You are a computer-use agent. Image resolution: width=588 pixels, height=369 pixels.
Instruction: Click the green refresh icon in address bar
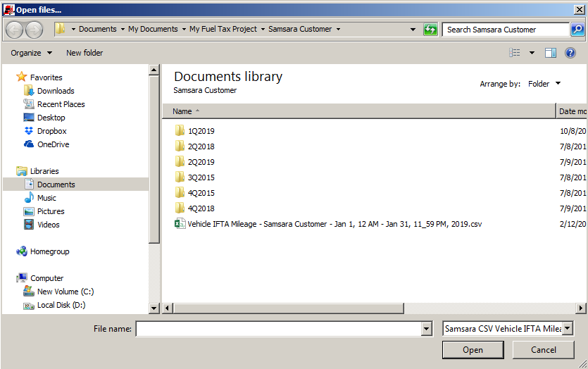click(x=430, y=30)
